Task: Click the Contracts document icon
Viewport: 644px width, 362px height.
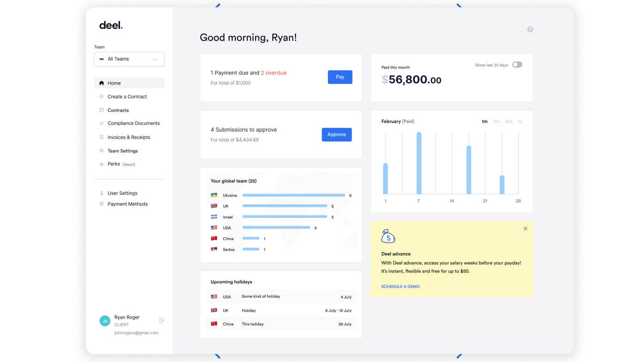Action: pos(102,110)
